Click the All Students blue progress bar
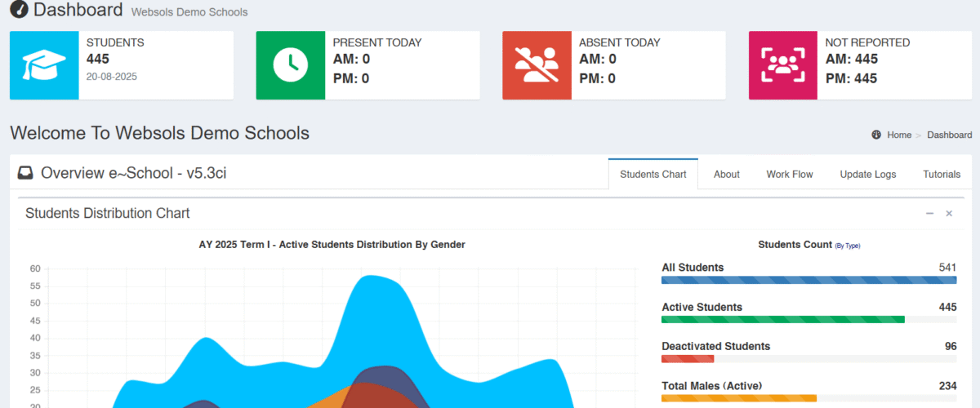The height and width of the screenshot is (408, 980). (x=808, y=281)
